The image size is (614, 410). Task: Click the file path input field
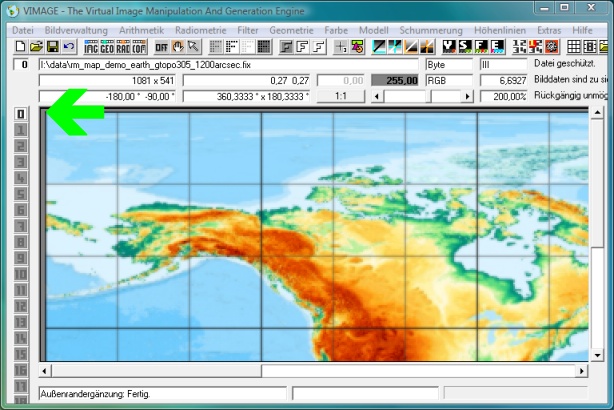228,64
